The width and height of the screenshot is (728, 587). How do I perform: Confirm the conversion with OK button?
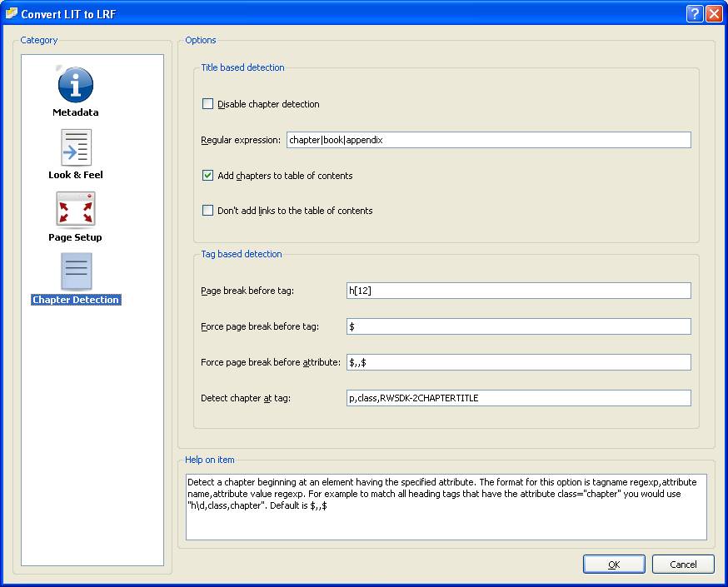pyautogui.click(x=614, y=565)
